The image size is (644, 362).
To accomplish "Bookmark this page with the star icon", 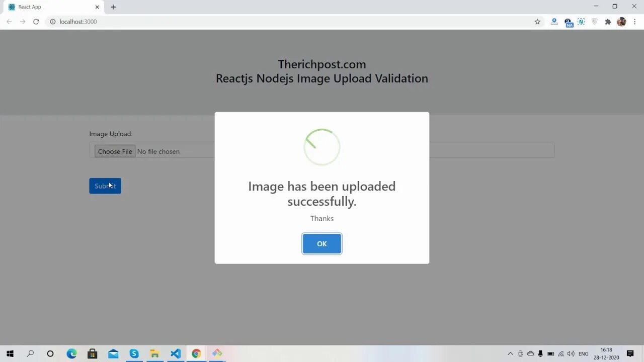I will 537,22.
